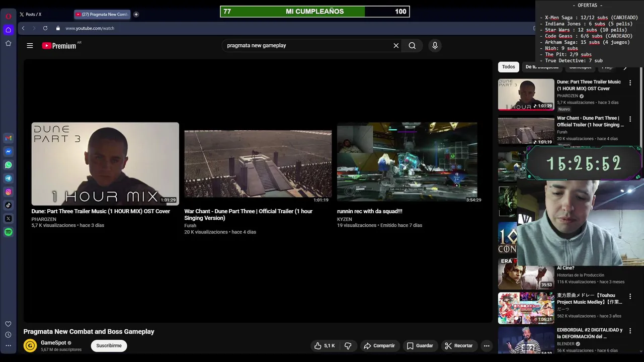Open Telegram in the Opera sidebar

pyautogui.click(x=9, y=178)
